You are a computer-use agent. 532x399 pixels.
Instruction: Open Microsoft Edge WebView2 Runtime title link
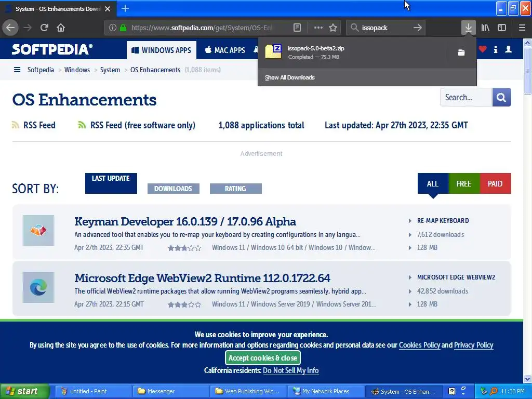point(202,278)
